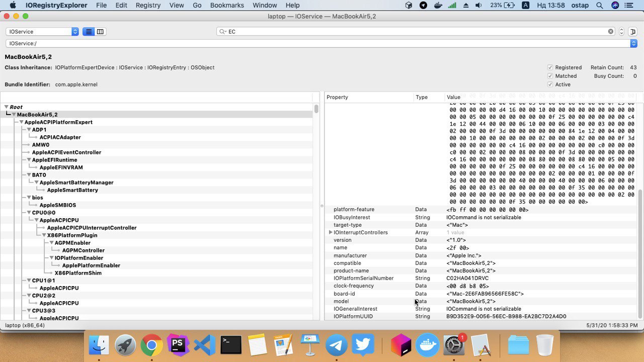Switch to column browser view icon
The height and width of the screenshot is (362, 644).
point(100,32)
